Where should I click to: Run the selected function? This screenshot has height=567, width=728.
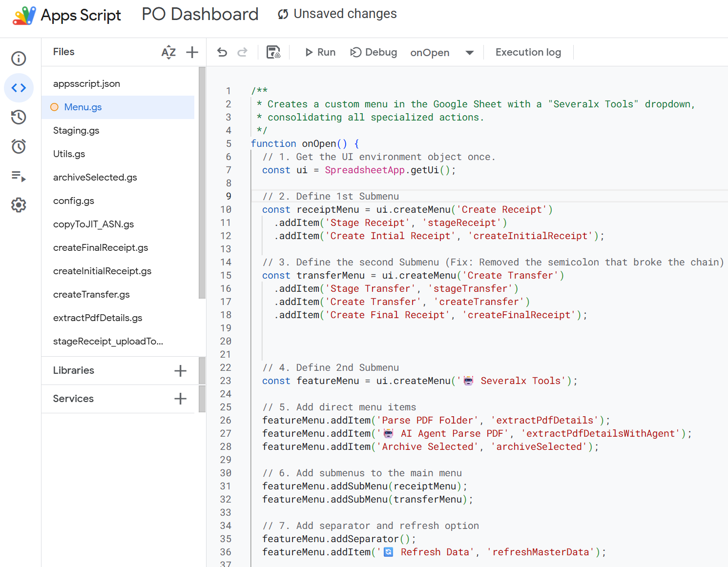320,52
